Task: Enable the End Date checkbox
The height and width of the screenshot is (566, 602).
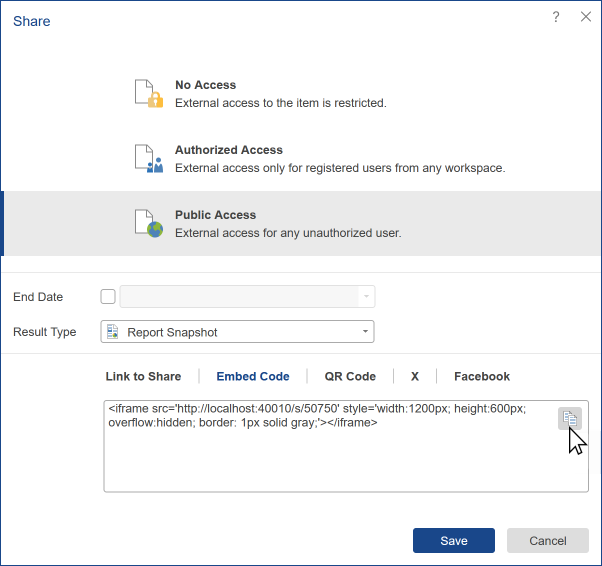Action: pos(108,297)
